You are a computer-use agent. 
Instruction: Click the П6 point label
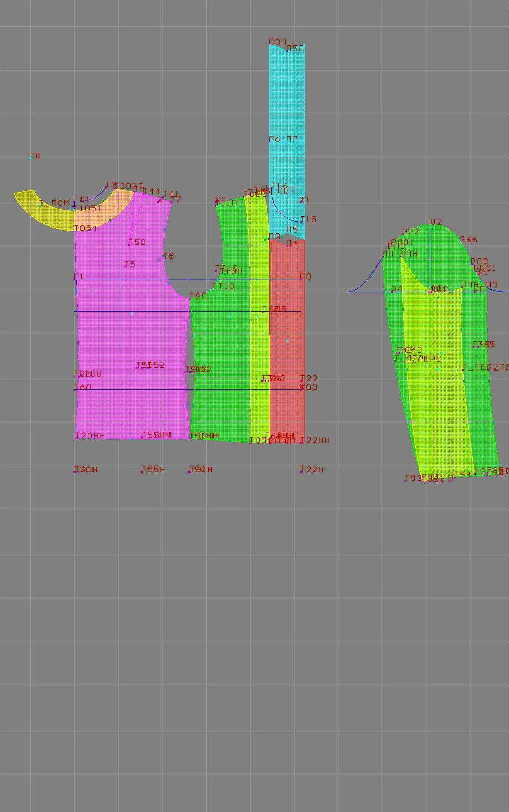(274, 139)
